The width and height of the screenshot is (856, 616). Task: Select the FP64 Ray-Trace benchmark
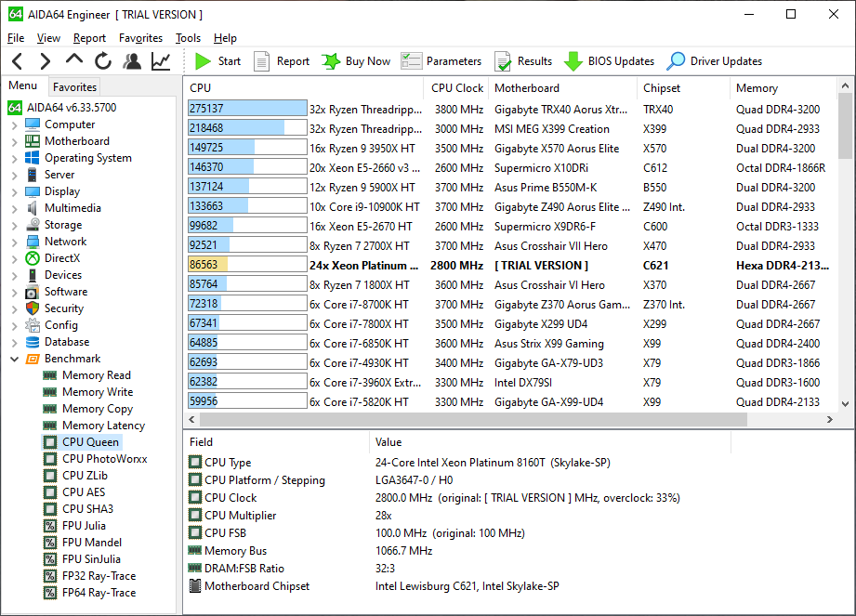pos(90,593)
